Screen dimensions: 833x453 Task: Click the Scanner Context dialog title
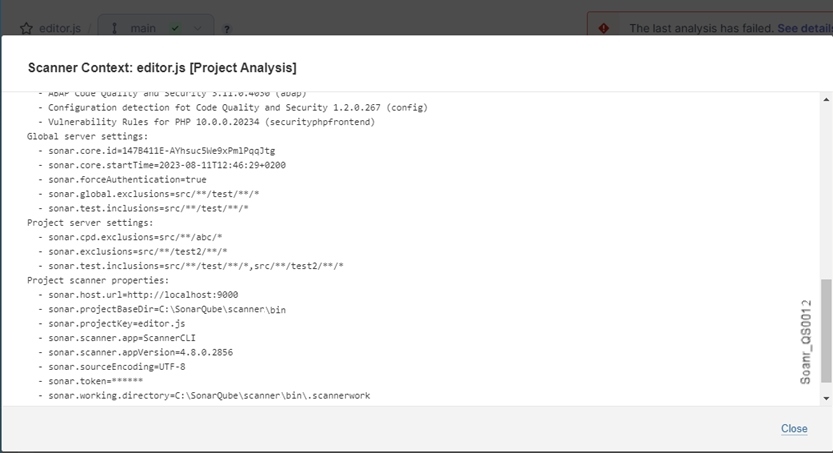(162, 67)
